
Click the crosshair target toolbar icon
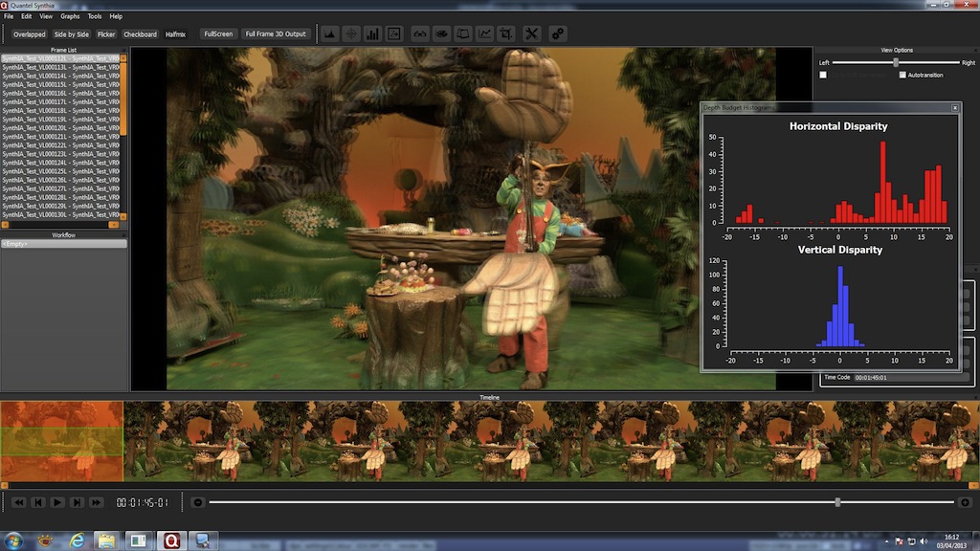tap(351, 33)
